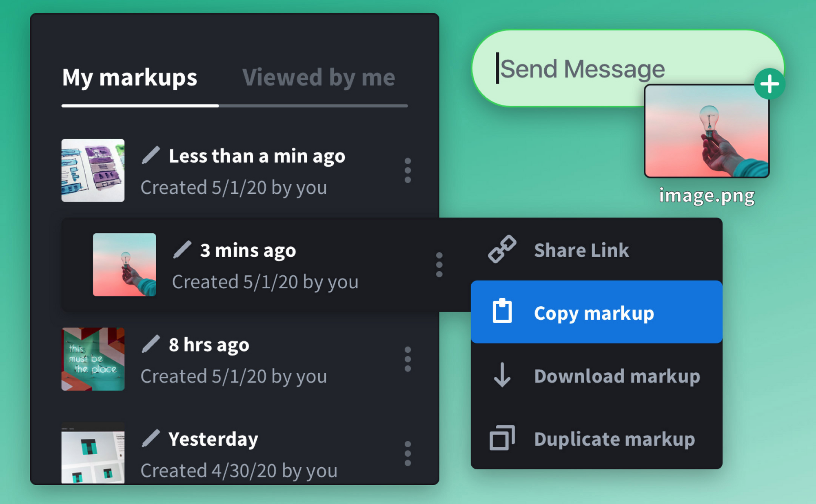The width and height of the screenshot is (816, 504).
Task: Click the Yesterday markup title
Action: point(213,439)
